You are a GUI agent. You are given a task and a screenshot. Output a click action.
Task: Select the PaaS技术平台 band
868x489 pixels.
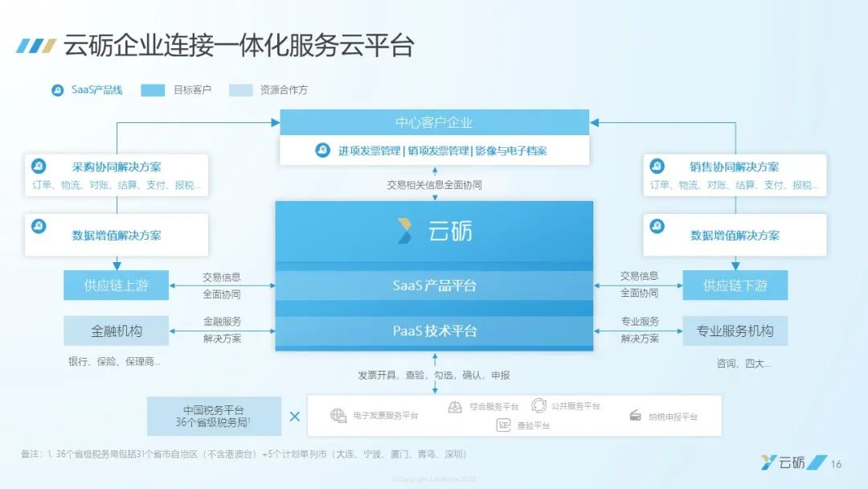(435, 331)
